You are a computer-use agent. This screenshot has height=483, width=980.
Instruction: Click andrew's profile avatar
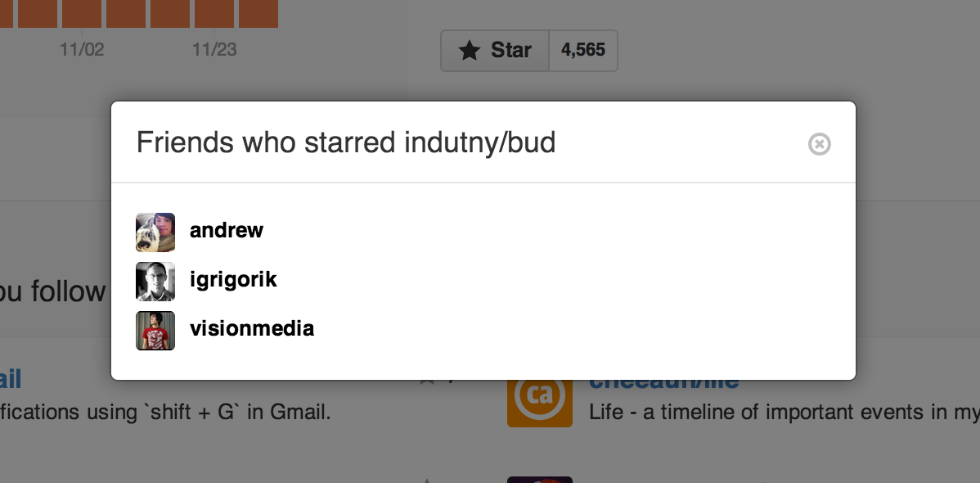point(155,232)
